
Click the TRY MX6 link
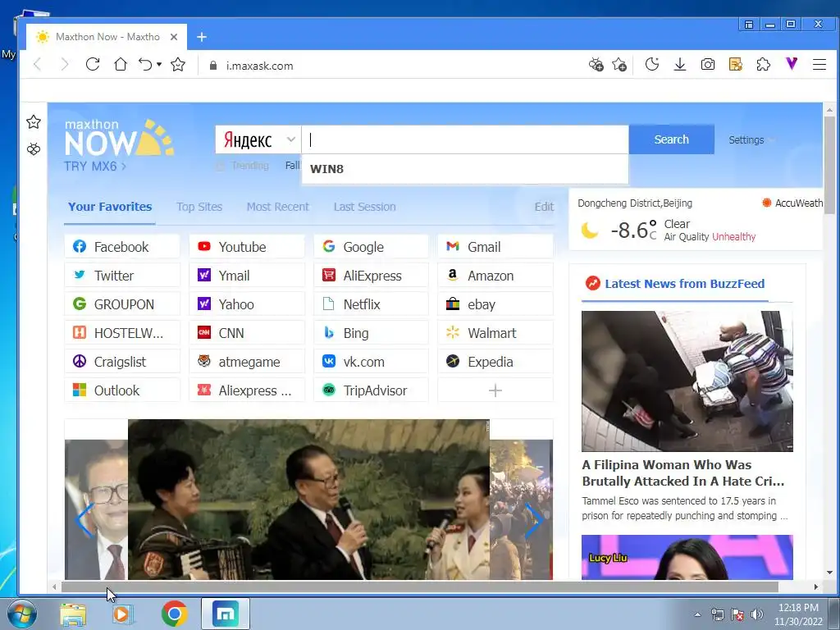click(95, 166)
